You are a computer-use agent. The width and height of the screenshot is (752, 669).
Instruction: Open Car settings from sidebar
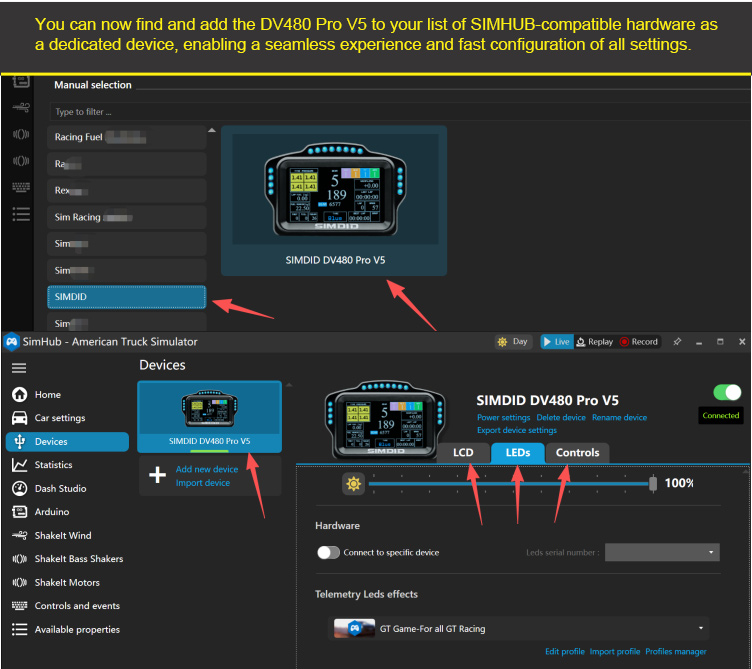19,418
